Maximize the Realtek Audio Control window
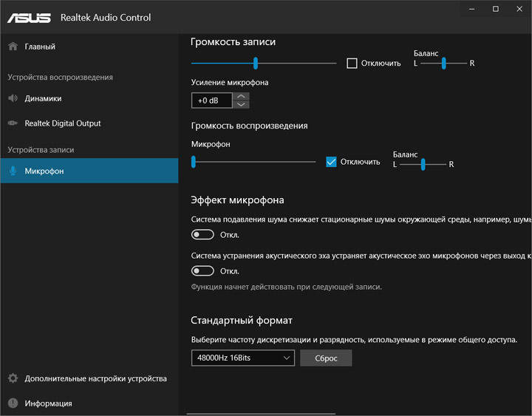This screenshot has height=416, width=532. [495, 9]
